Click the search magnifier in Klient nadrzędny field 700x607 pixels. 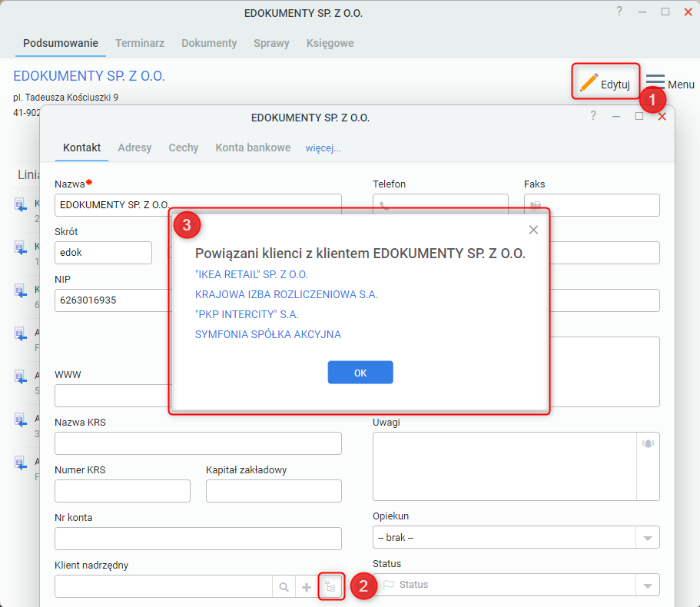(x=284, y=586)
